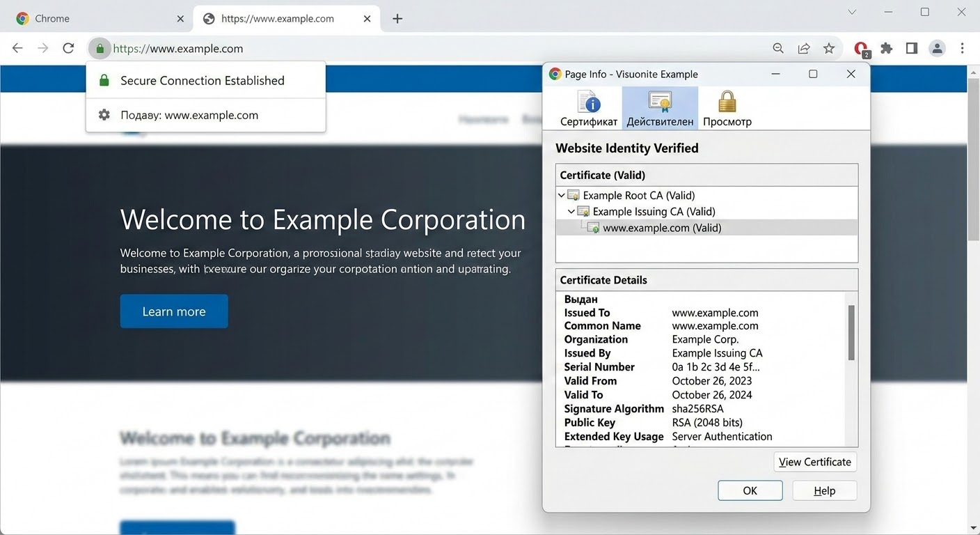Click the View Certificate button
Image resolution: width=980 pixels, height=535 pixels.
click(x=814, y=462)
